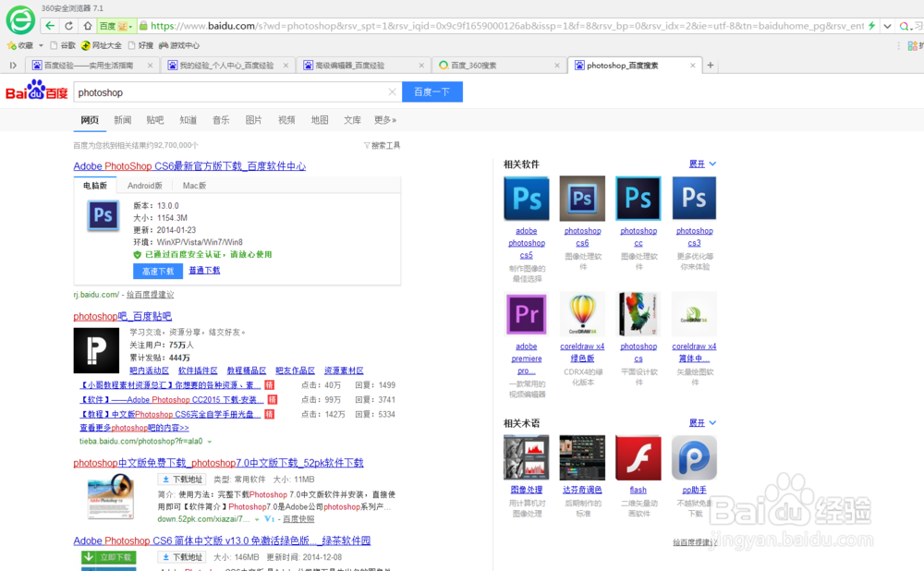Viewport: 924px width, 571px height.
Task: Click the green 立即下载 button
Action: (x=109, y=557)
